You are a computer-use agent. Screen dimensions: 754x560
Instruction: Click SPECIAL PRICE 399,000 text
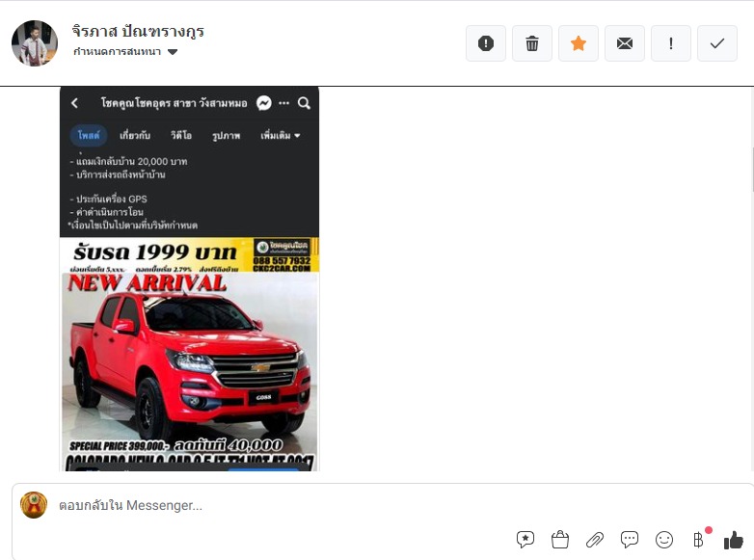click(119, 446)
